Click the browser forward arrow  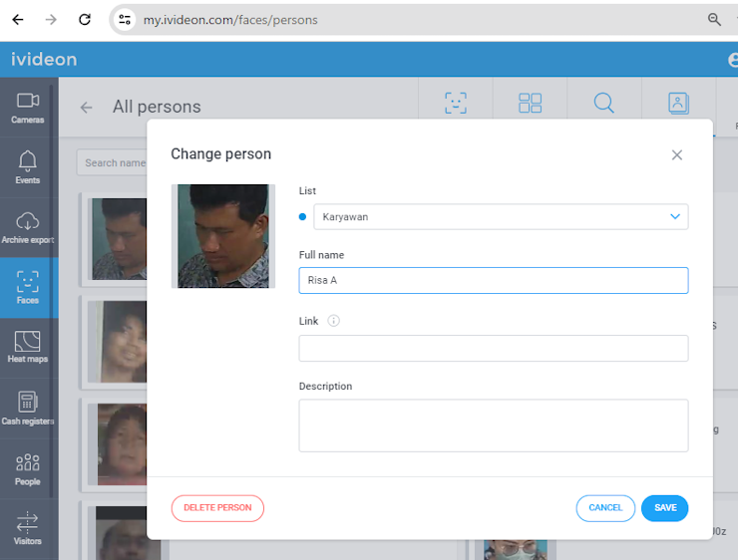tap(51, 19)
